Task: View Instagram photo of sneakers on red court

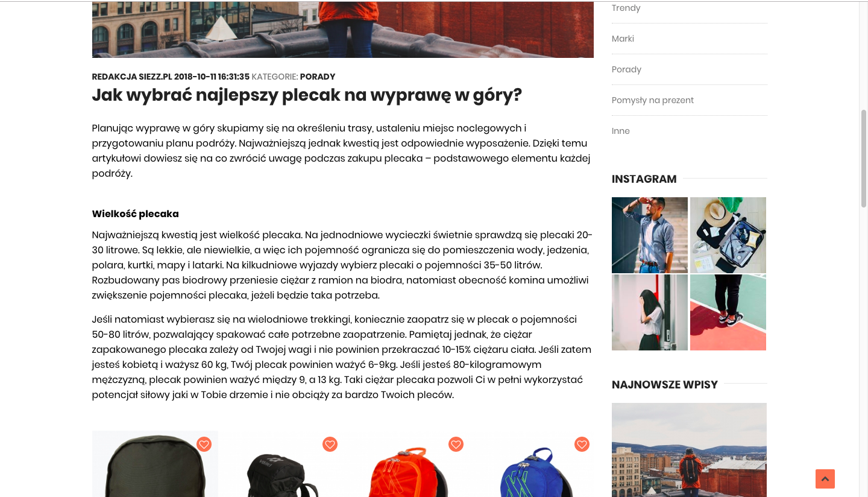Action: click(728, 312)
